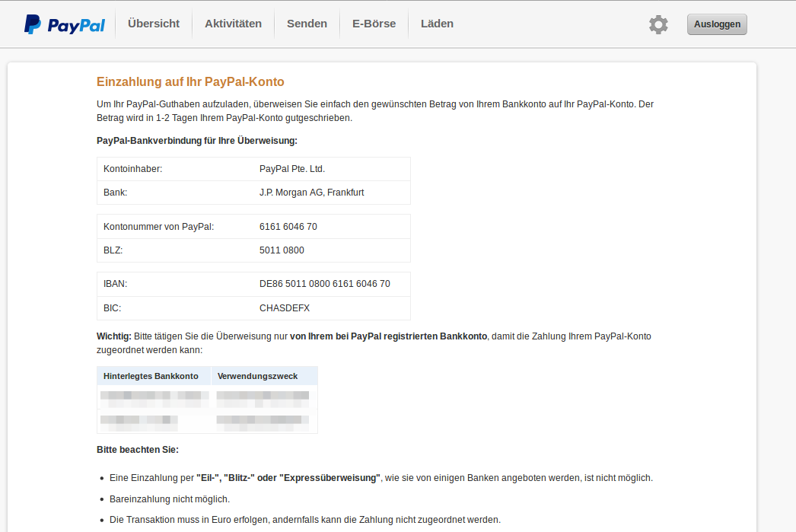The width and height of the screenshot is (796, 532).
Task: Click the Wichtig notice label
Action: (x=114, y=336)
